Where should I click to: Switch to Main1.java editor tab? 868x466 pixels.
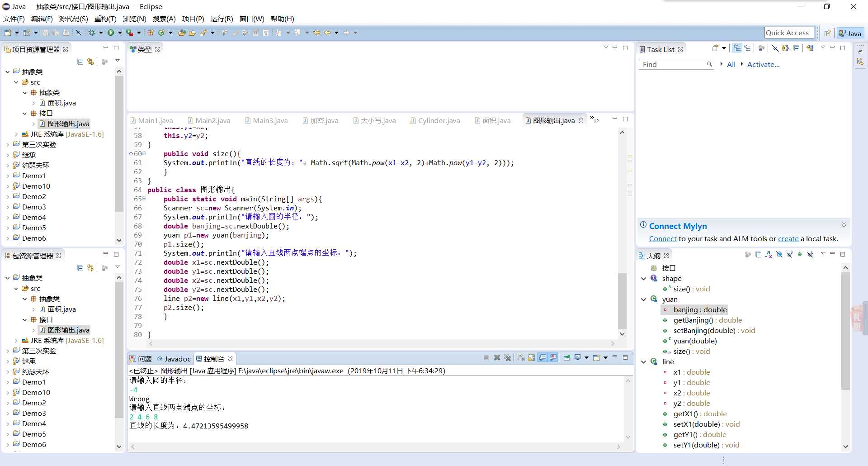(151, 120)
